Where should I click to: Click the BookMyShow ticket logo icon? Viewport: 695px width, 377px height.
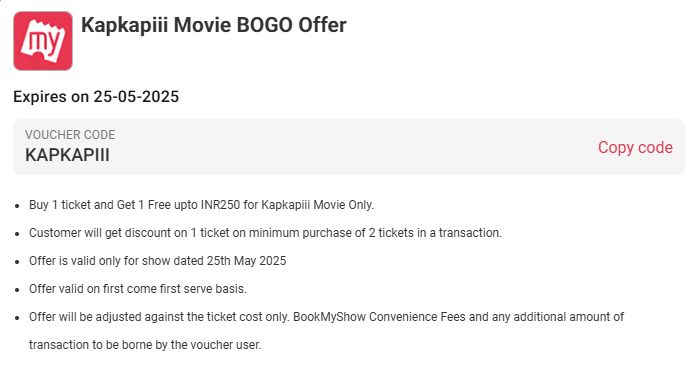pyautogui.click(x=43, y=41)
